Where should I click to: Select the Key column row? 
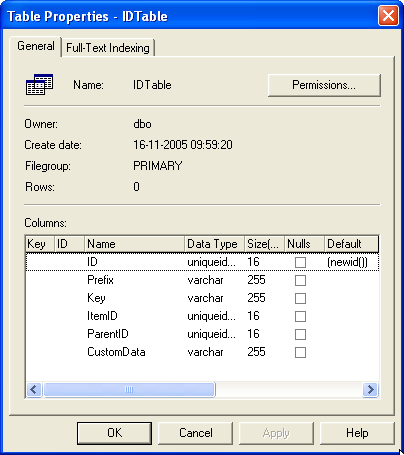tap(202, 298)
